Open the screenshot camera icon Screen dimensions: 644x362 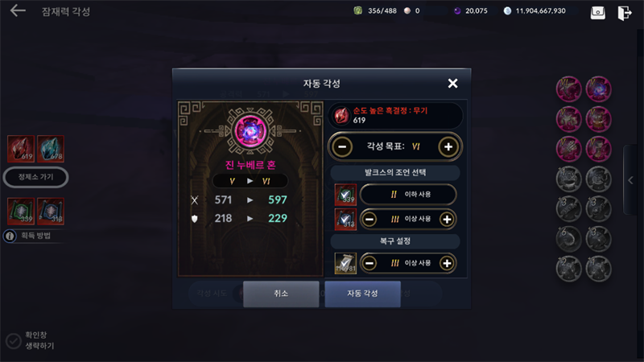tap(597, 12)
